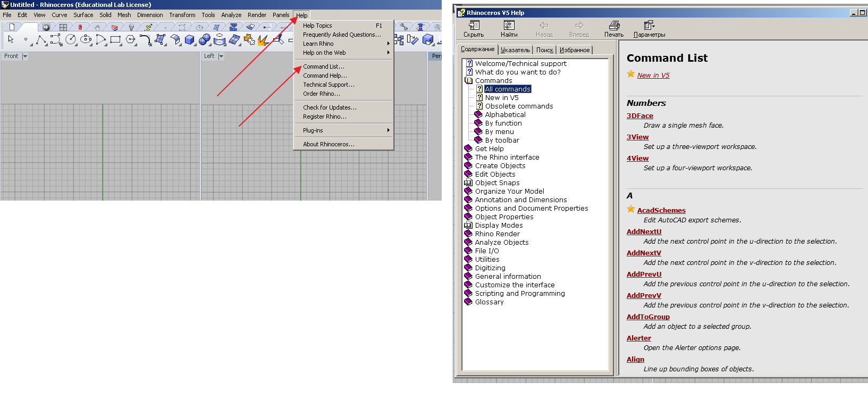The image size is (868, 407).
Task: Choose the Circle tool in toolbar
Action: coord(71,39)
